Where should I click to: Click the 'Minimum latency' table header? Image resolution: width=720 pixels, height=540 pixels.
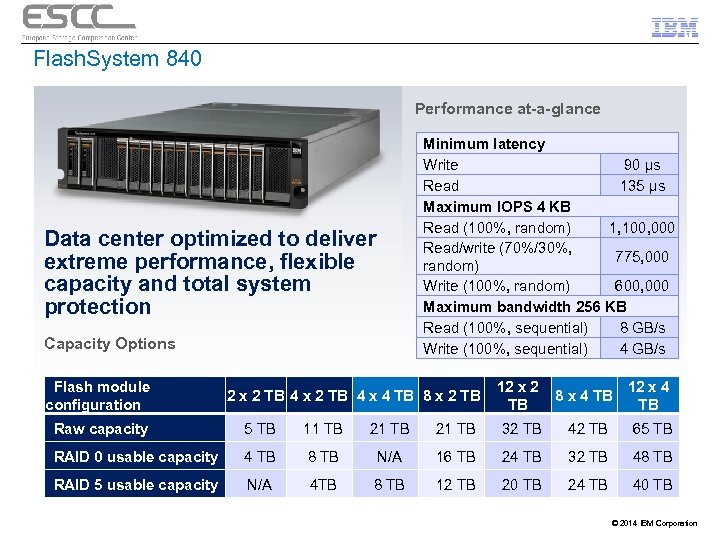coord(547,144)
